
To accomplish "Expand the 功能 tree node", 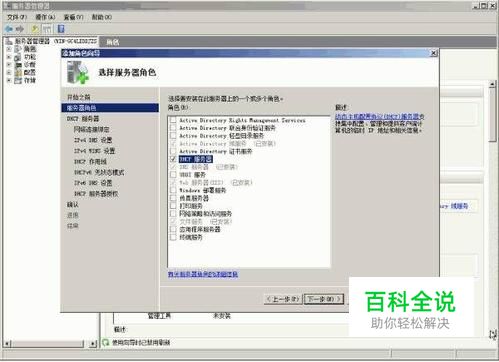I will coord(9,57).
